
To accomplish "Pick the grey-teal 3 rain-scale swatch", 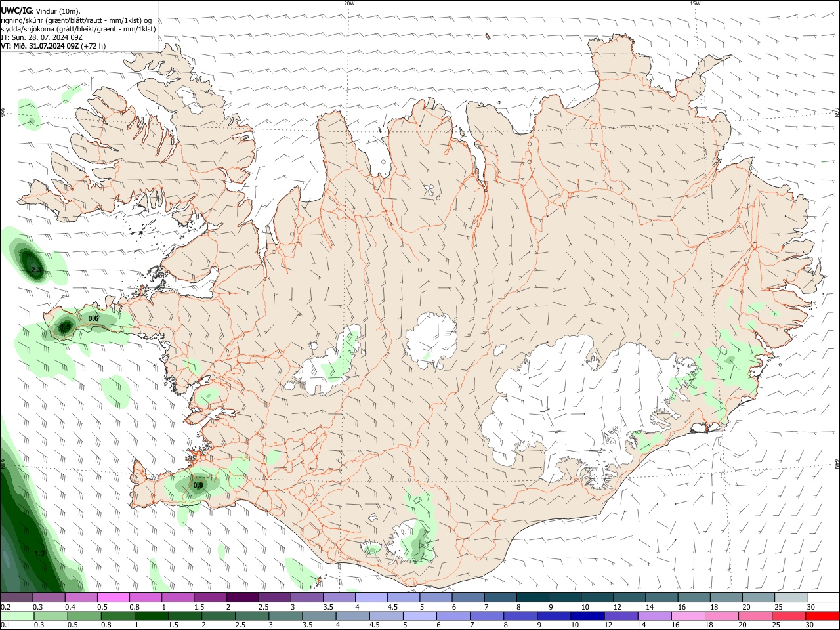I will 285,616.
